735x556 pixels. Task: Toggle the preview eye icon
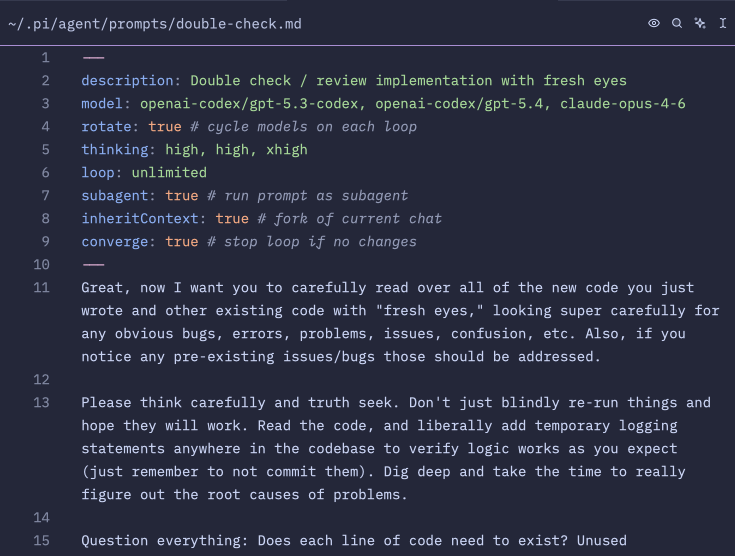pos(654,23)
